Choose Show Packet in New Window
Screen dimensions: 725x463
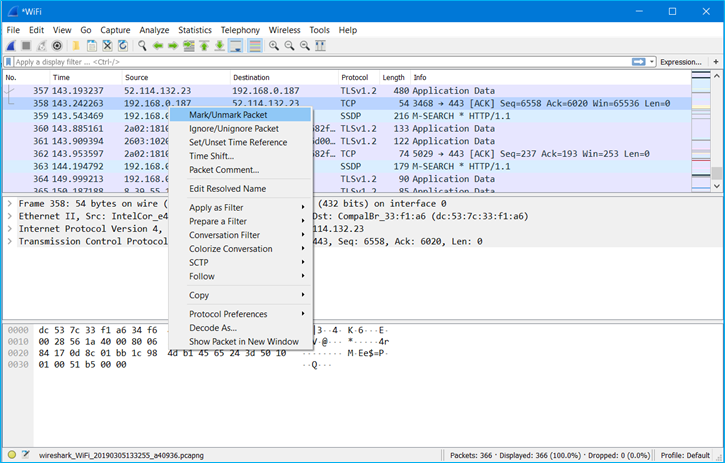coord(240,342)
